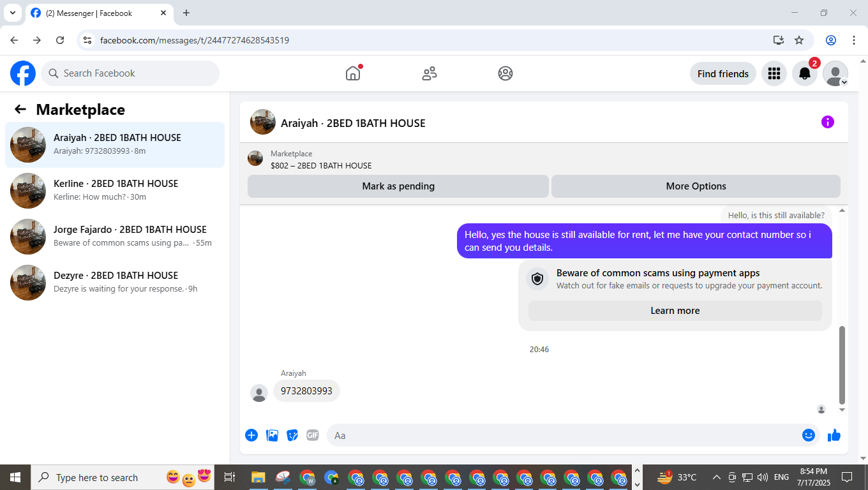Select the Messenger | Facebook tab
Screen dimensions: 868x490
coord(100,13)
